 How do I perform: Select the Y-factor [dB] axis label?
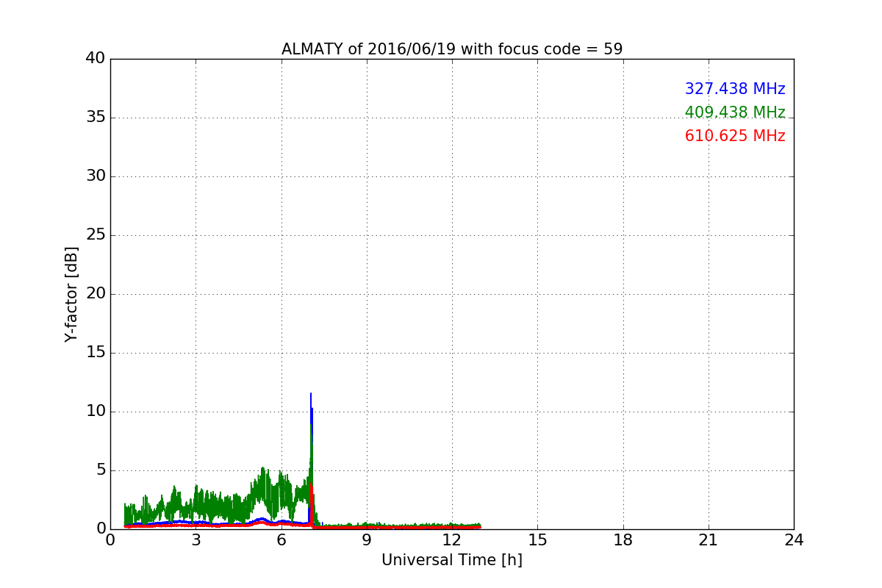pos(71,294)
